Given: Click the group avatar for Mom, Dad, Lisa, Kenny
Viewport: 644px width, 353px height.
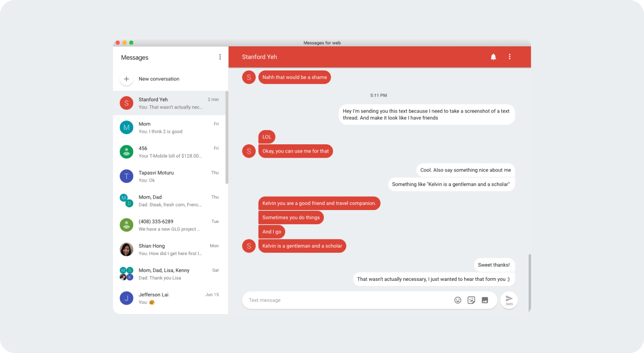Looking at the screenshot, I should 126,273.
